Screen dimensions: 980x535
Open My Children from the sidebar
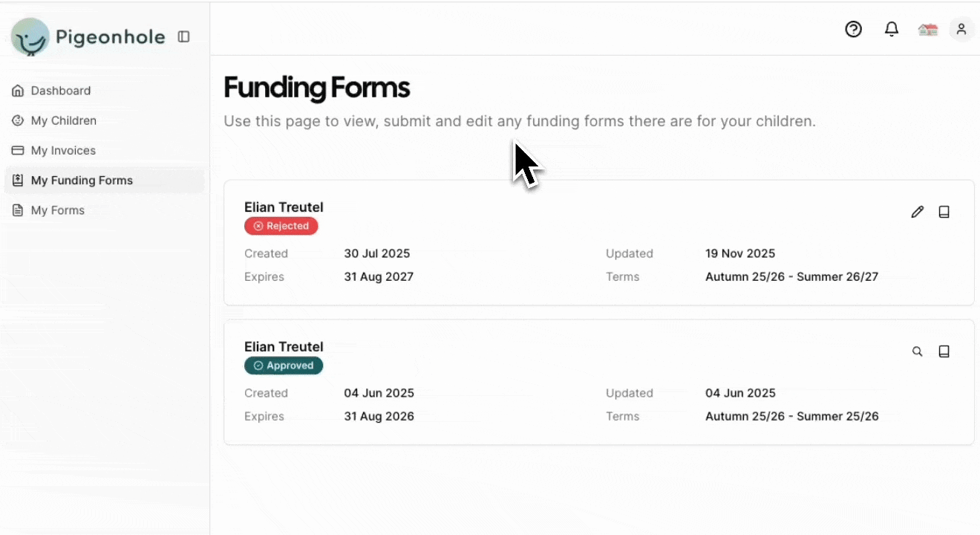(63, 120)
